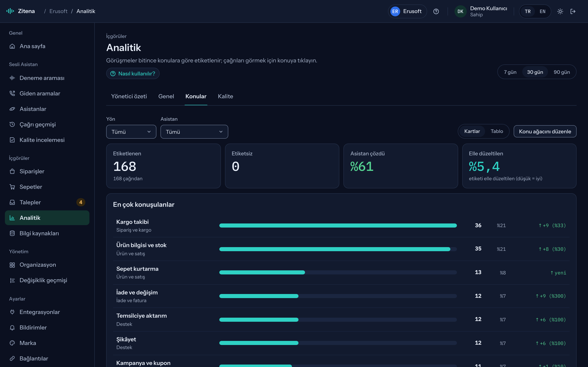Open Entegrasyonlar plug icon in sidebar

(12, 312)
